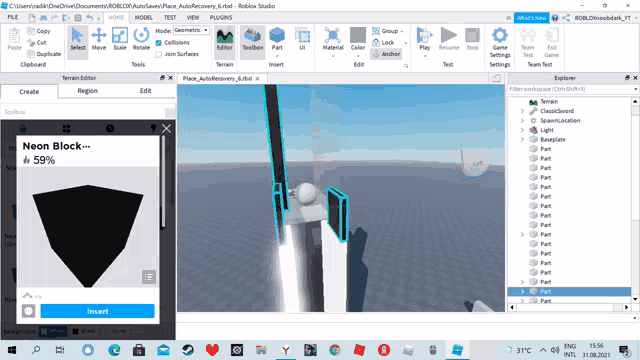Choose the Rotate tool

pos(141,39)
